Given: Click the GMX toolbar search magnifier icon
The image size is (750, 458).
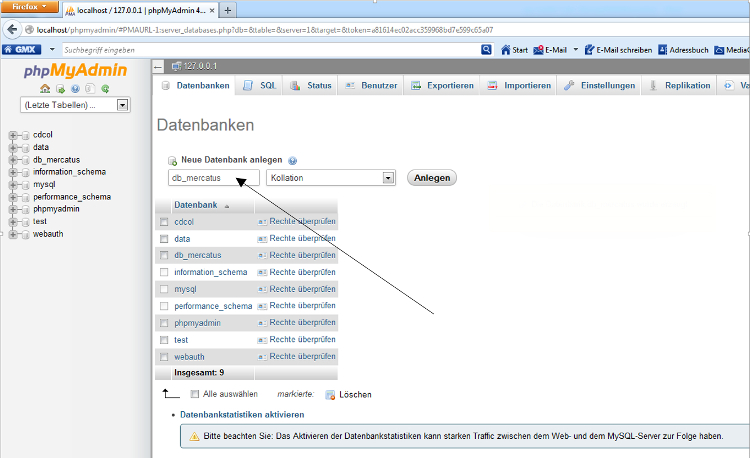Looking at the screenshot, I should point(487,49).
